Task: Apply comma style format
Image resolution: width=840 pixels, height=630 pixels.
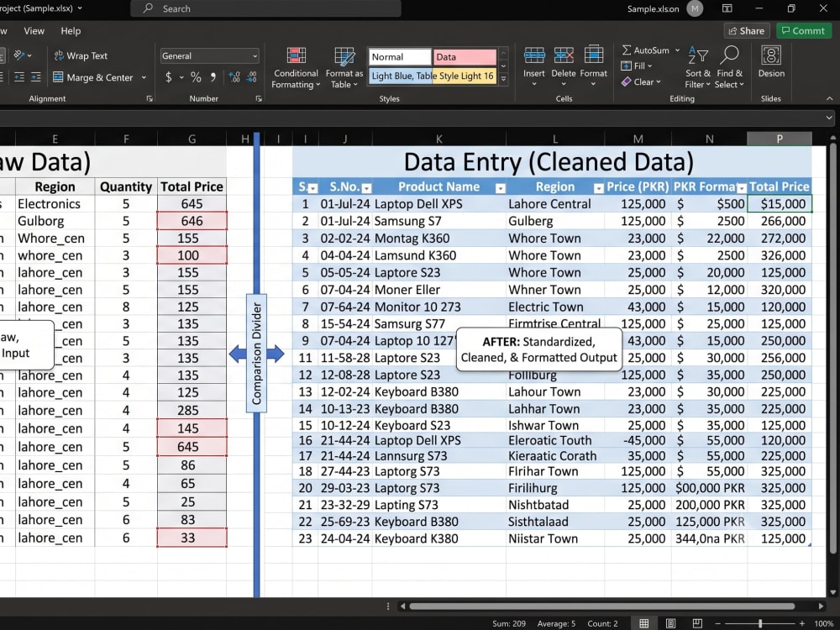Action: point(213,77)
